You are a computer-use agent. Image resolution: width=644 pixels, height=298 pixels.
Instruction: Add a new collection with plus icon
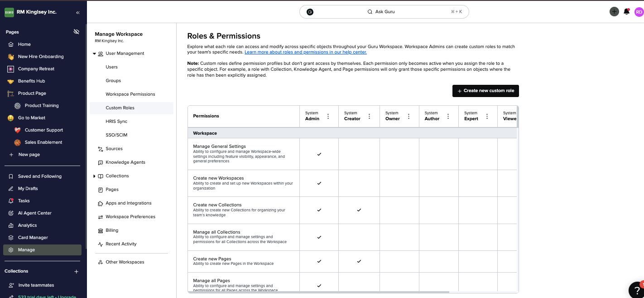coord(76,272)
